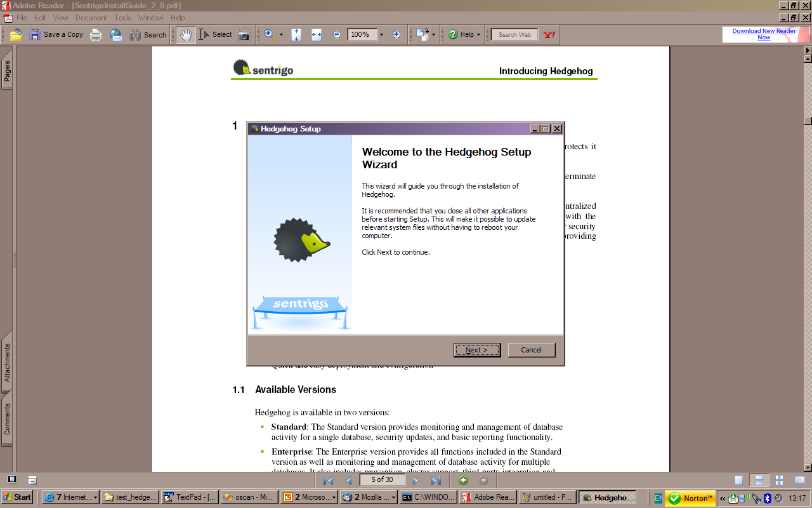Click the Email document icon
This screenshot has height=508, width=812.
116,35
